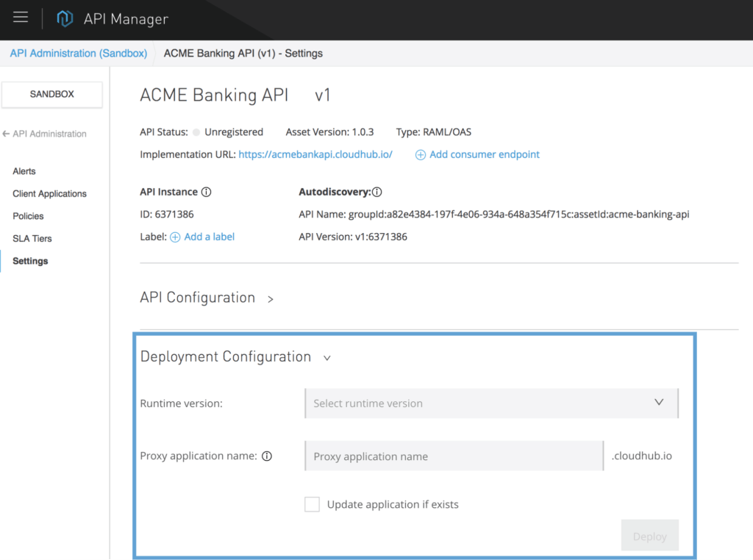
Task: Click the plus icon beside Add a label
Action: pyautogui.click(x=175, y=237)
